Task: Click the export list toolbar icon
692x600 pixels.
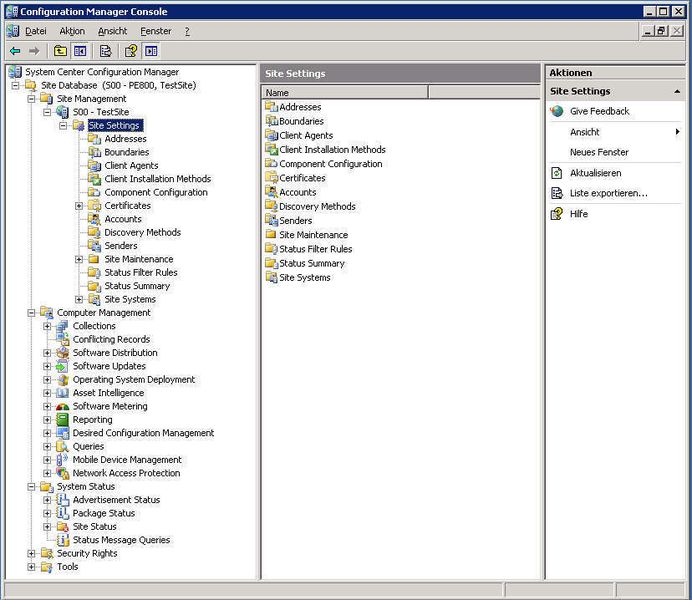Action: 105,51
